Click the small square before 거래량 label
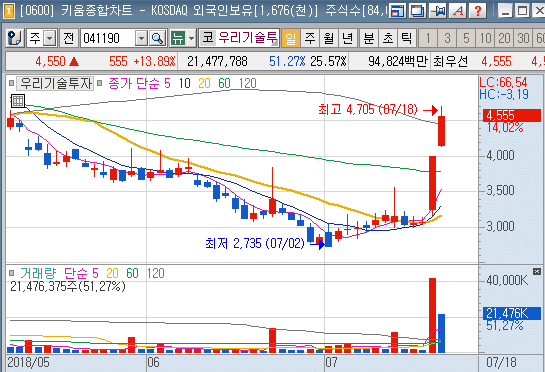Viewport: 545px width, 372px height. click(11, 273)
